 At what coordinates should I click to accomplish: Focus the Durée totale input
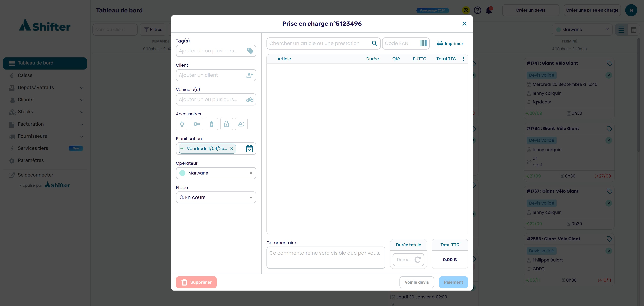[408, 260]
